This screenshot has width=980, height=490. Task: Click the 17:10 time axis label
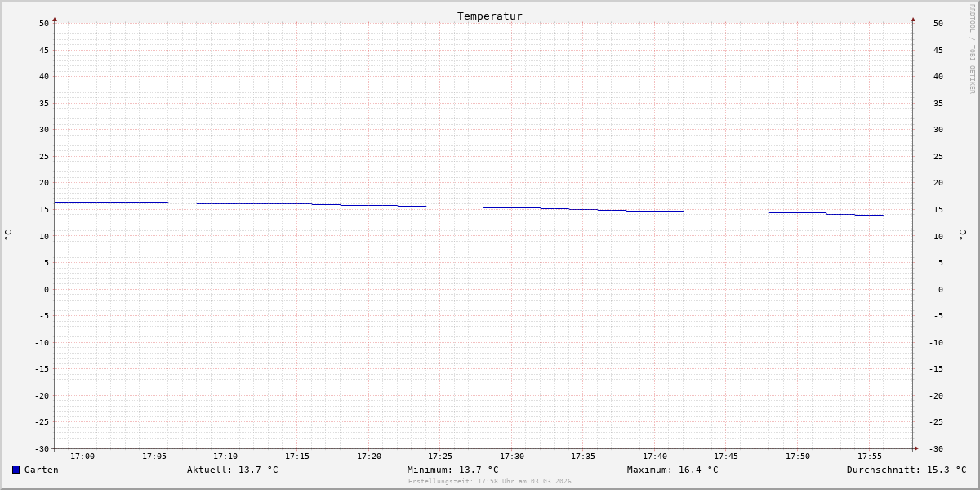(x=225, y=457)
